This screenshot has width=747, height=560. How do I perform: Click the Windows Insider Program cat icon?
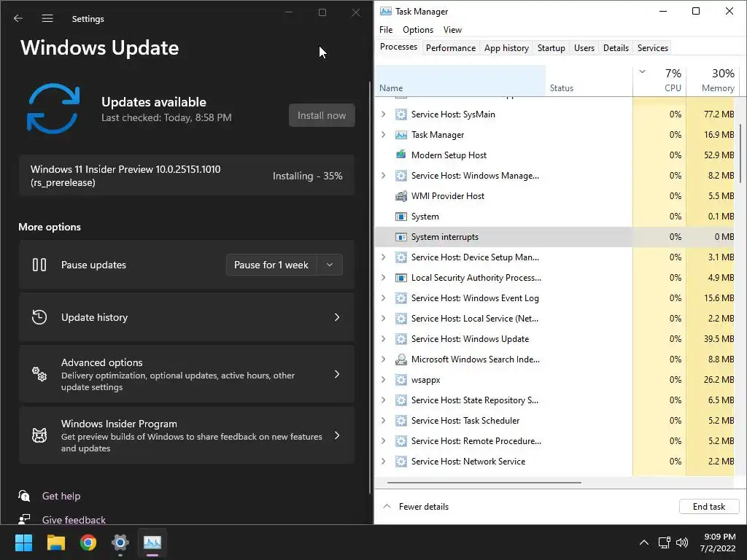[39, 435]
